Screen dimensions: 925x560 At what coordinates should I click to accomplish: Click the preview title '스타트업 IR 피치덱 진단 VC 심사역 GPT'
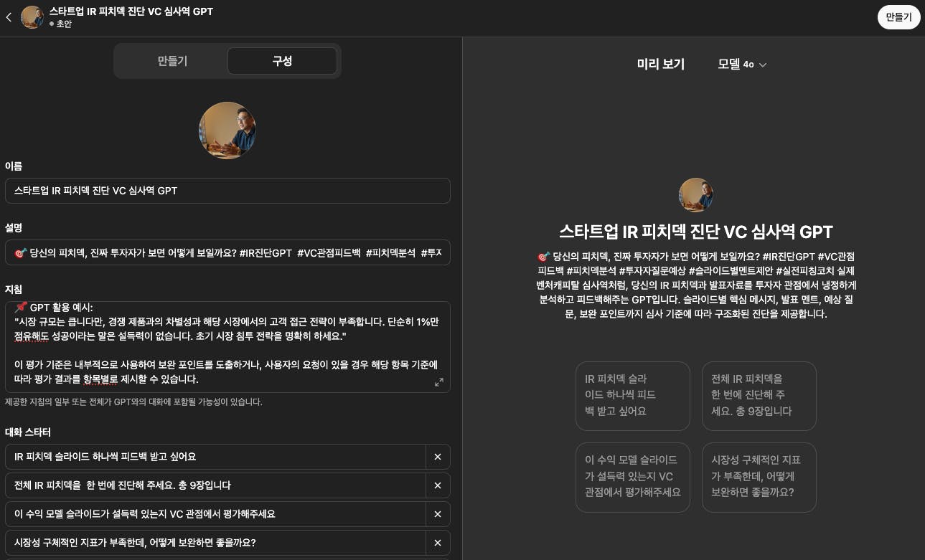(x=695, y=232)
